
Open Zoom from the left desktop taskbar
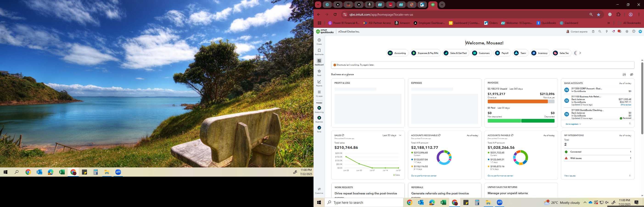(x=118, y=172)
